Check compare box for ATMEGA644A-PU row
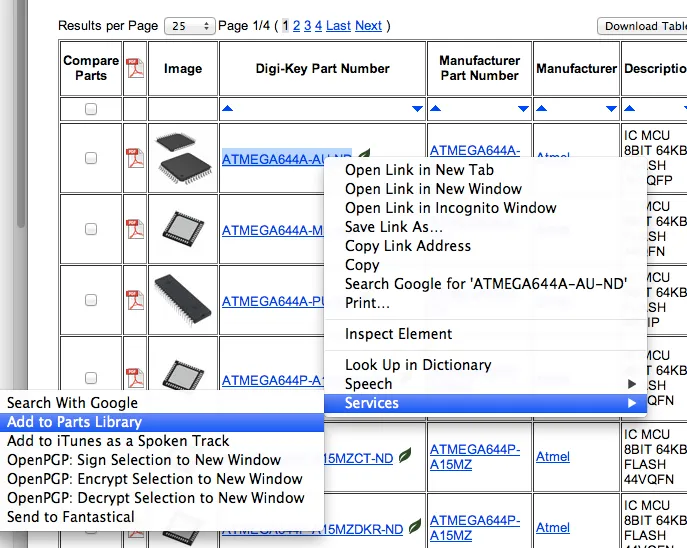Image resolution: width=687 pixels, height=548 pixels. point(91,300)
